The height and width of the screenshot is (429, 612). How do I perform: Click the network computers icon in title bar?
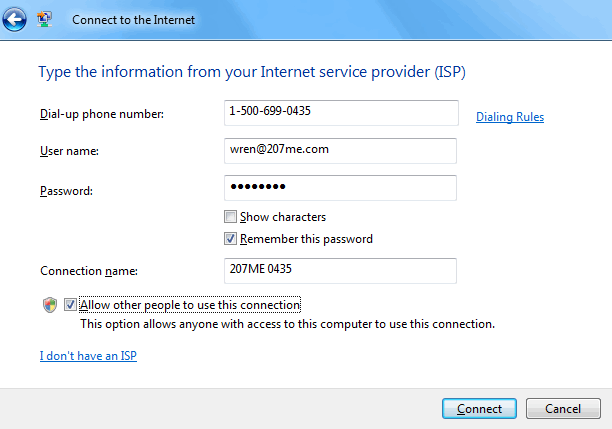[x=44, y=19]
